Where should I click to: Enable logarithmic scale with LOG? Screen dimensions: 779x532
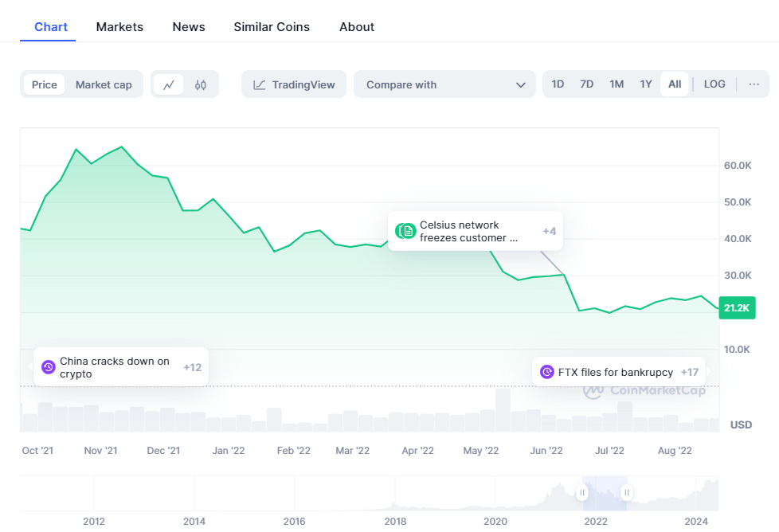click(x=714, y=84)
